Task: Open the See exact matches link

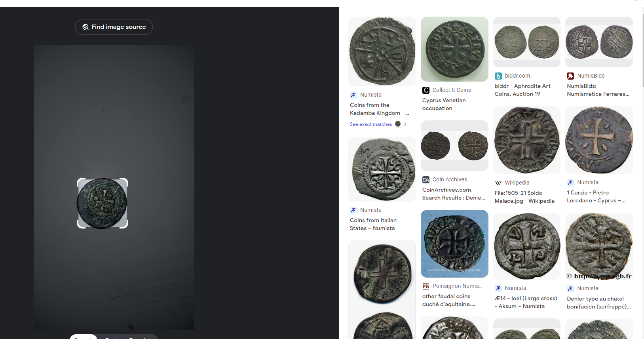Action: pos(371,124)
